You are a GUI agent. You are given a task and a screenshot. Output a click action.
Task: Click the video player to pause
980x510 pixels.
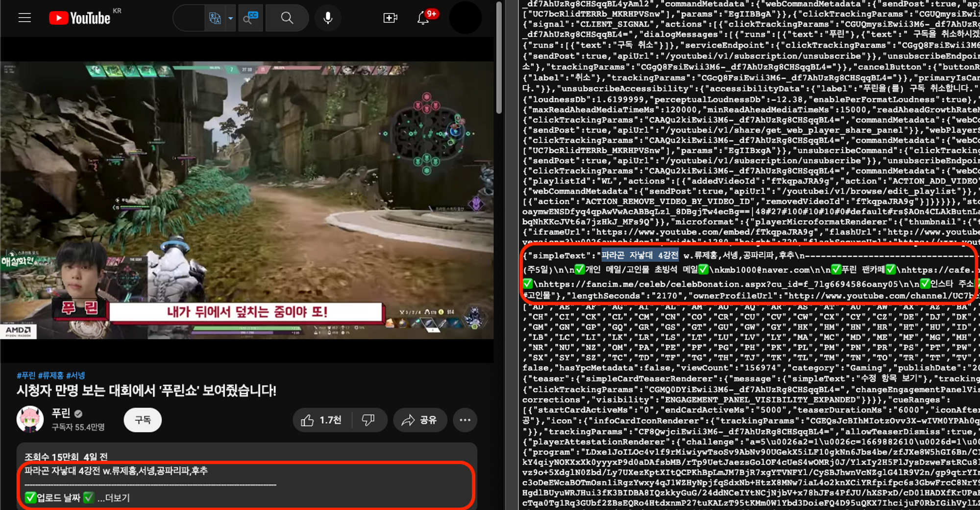click(x=247, y=200)
